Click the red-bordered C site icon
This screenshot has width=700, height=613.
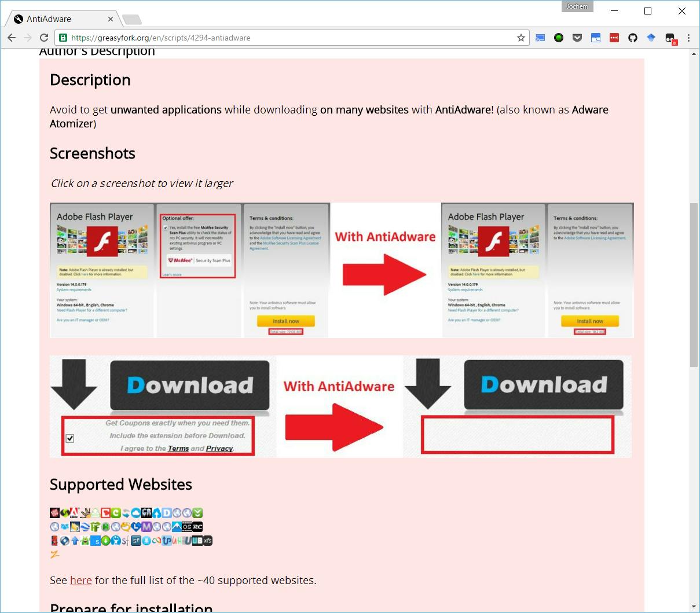tap(105, 512)
